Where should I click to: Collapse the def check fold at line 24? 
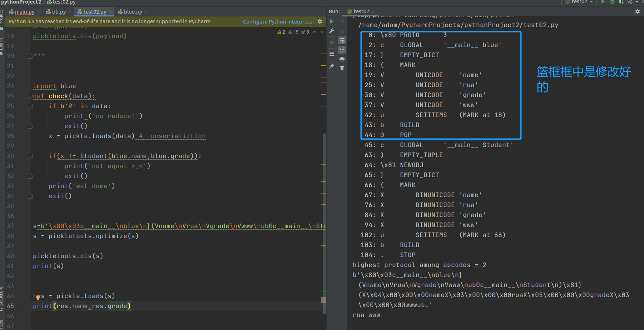(x=30, y=96)
